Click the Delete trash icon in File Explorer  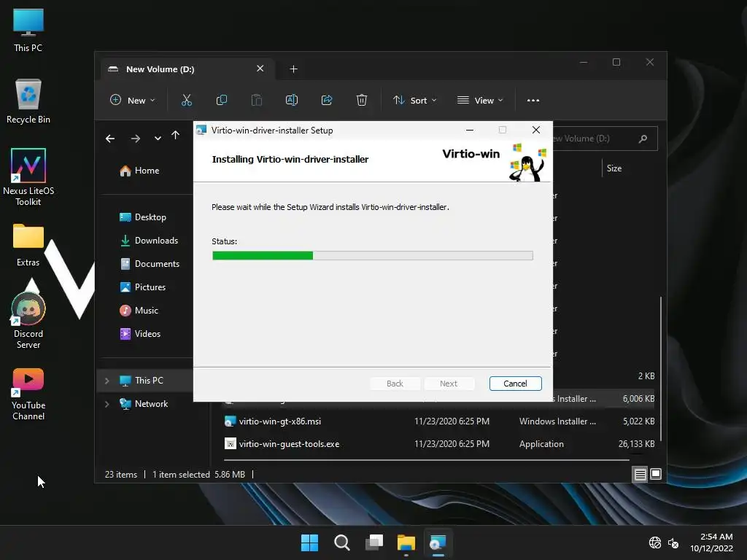(x=362, y=100)
